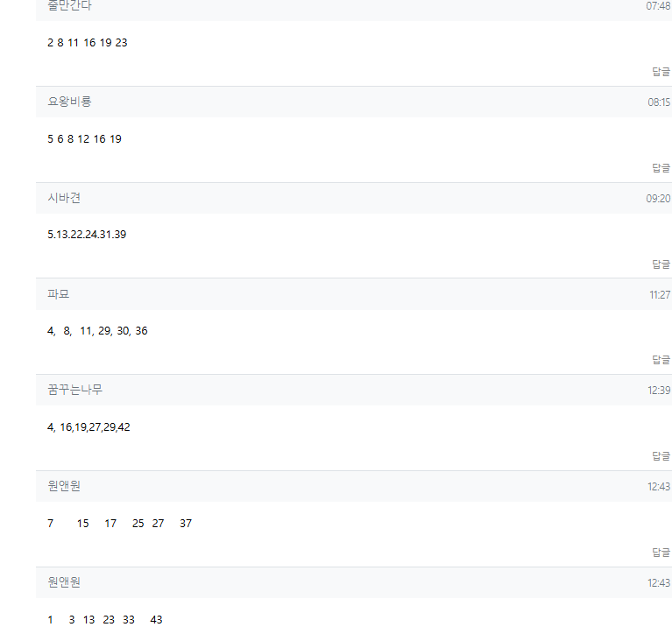
Task: Click the comment text '2 8 11 16 19 23'
Action: coord(88,43)
